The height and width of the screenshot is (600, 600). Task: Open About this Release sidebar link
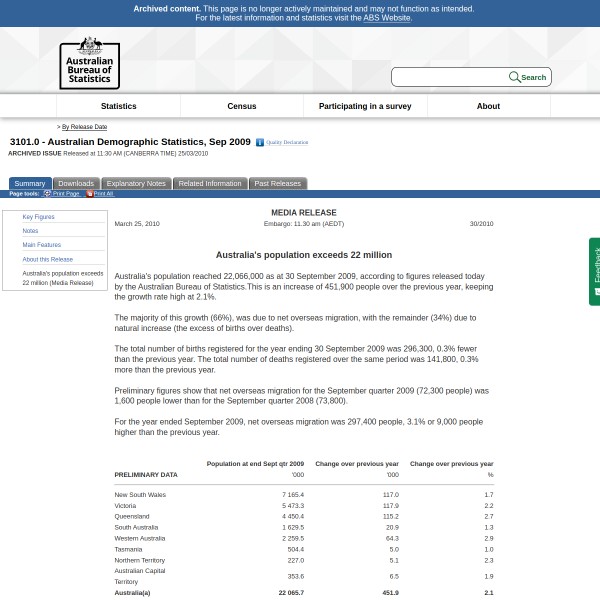(x=48, y=259)
